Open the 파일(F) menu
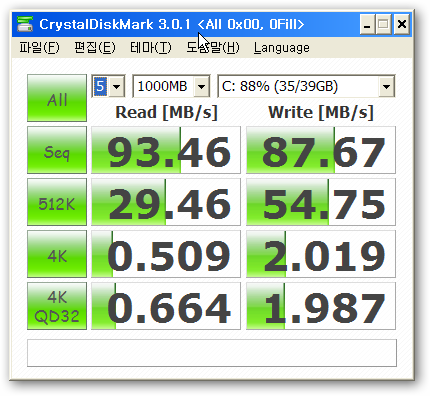Image resolution: width=430 pixels, height=396 pixels. (x=39, y=47)
